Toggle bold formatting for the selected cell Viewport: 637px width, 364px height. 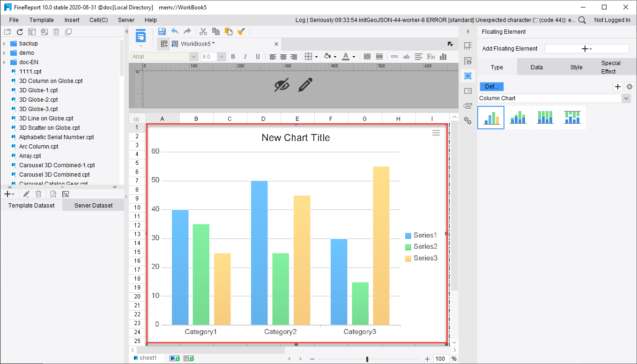click(233, 57)
